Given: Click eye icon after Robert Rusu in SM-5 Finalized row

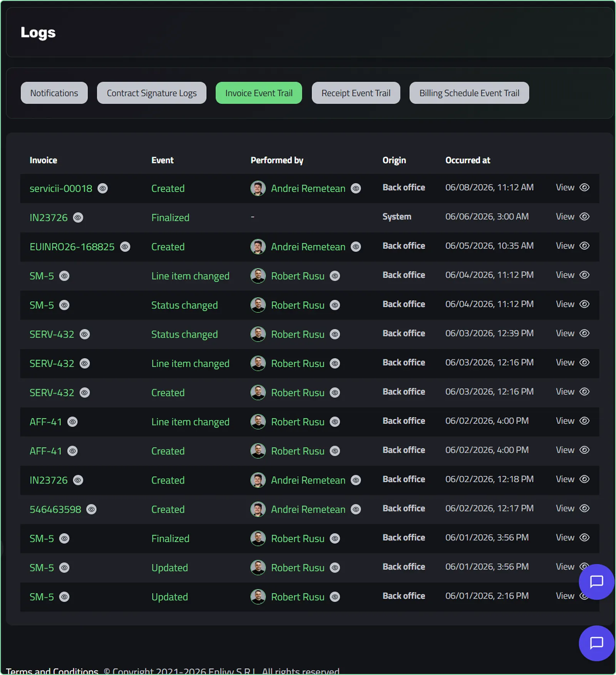Looking at the screenshot, I should point(335,539).
